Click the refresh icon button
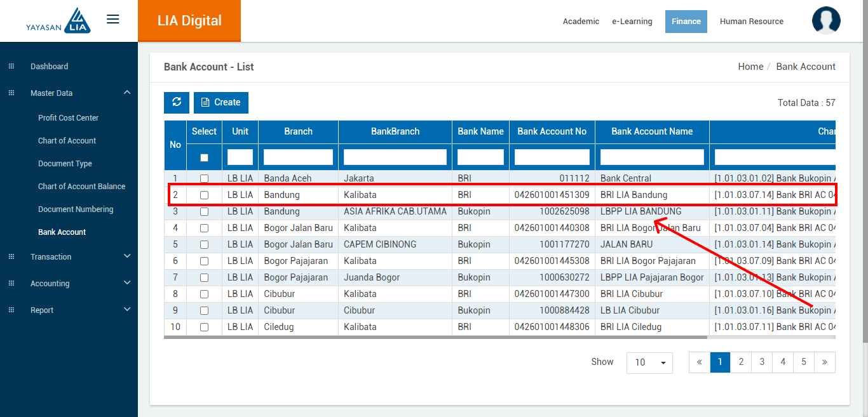 click(x=177, y=102)
